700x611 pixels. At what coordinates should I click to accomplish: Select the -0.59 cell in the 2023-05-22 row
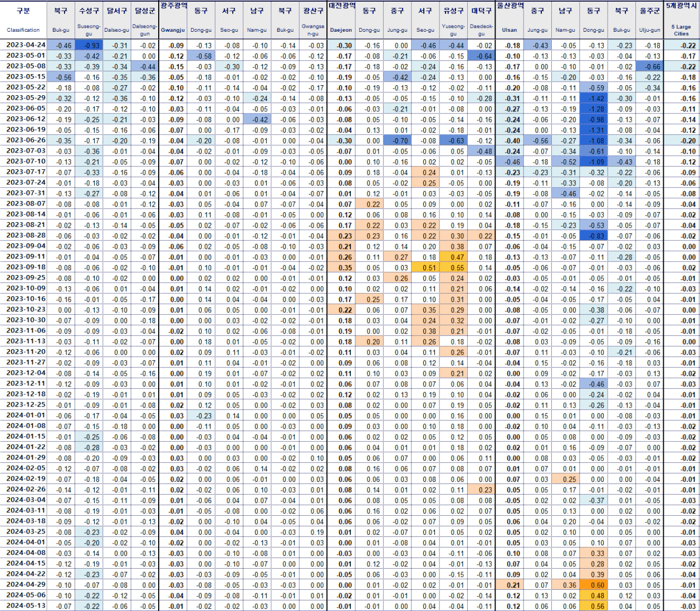pyautogui.click(x=594, y=87)
